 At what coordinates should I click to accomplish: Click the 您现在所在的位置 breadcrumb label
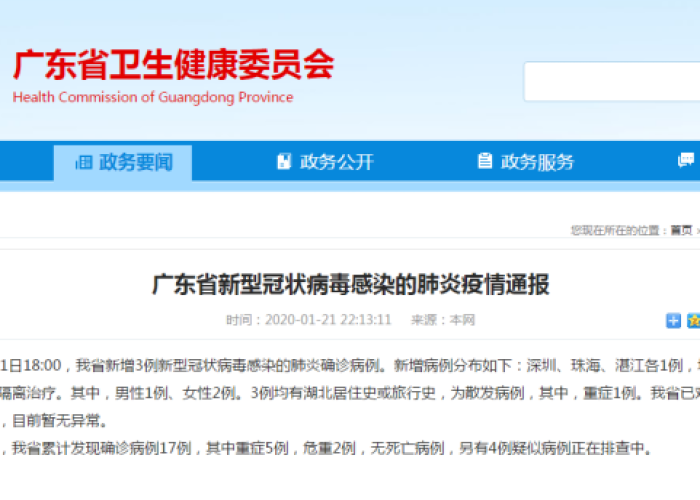(619, 230)
